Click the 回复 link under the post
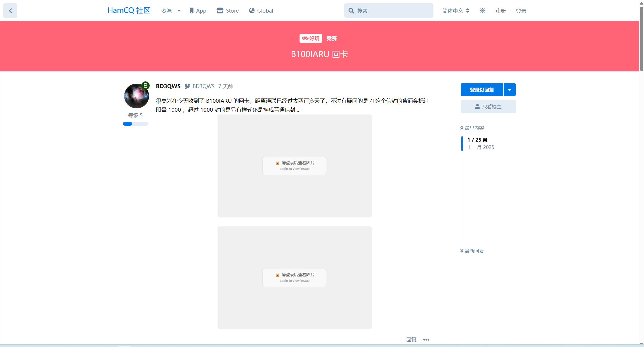This screenshot has height=347, width=644. [x=411, y=339]
